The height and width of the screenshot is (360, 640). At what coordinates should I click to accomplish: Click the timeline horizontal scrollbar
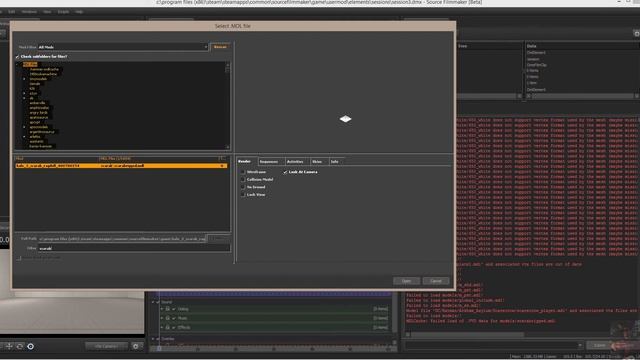pos(273,349)
